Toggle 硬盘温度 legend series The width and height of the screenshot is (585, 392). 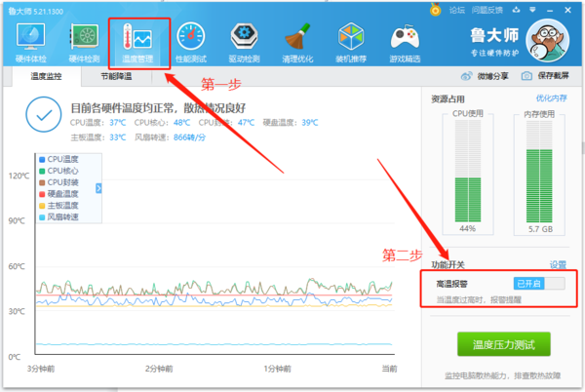click(x=58, y=194)
